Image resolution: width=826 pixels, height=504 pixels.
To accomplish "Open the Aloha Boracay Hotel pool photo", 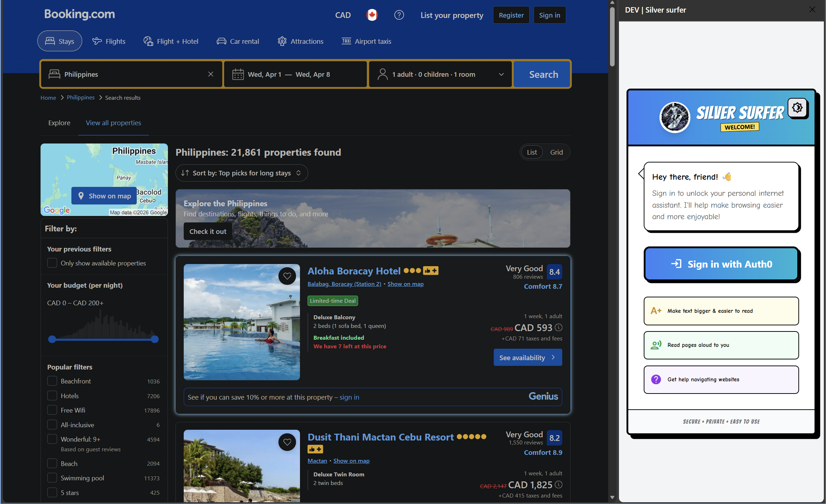I will 241,322.
